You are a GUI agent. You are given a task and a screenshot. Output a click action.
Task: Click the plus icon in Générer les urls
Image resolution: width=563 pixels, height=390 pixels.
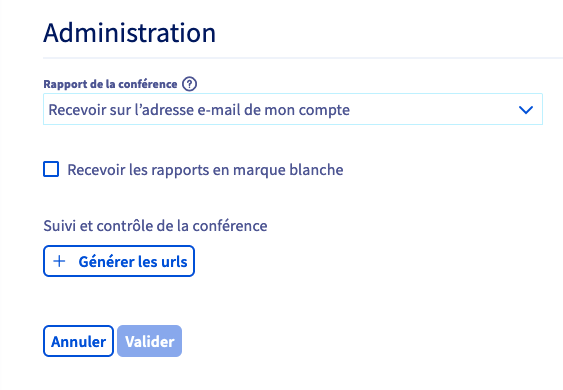click(x=59, y=261)
